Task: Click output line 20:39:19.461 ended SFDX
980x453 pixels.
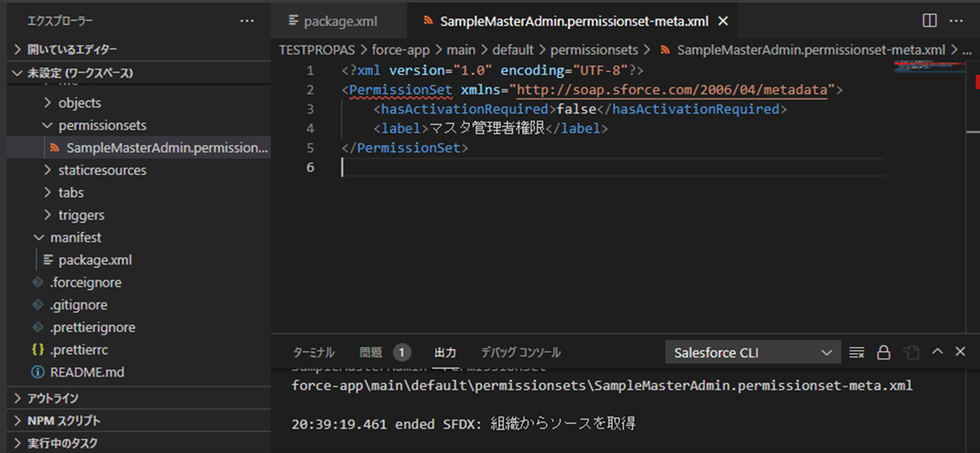Action: tap(464, 423)
